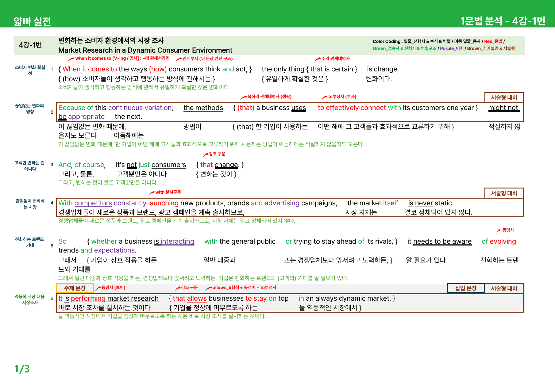Click the page number '1/3'
Screen dimensions: 555x392
pos(22,369)
